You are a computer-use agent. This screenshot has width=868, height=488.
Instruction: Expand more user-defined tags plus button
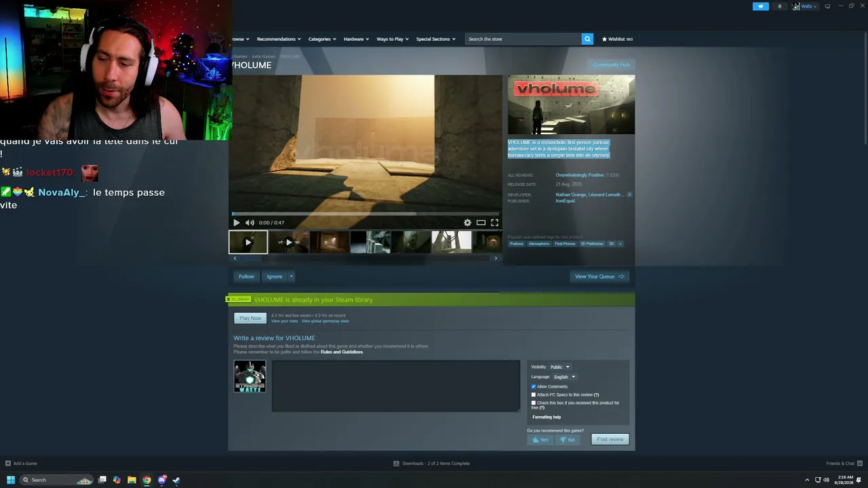tap(620, 243)
